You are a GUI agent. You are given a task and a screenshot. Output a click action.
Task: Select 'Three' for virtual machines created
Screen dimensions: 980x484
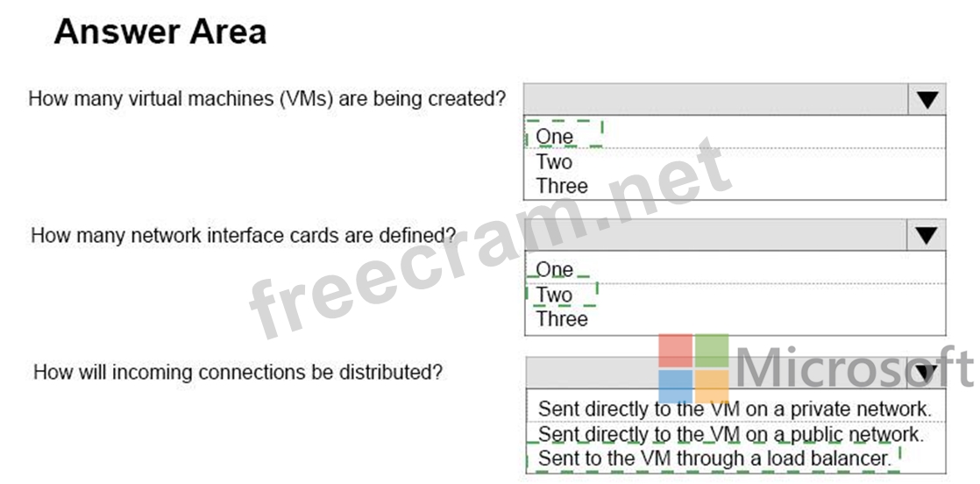pos(562,186)
